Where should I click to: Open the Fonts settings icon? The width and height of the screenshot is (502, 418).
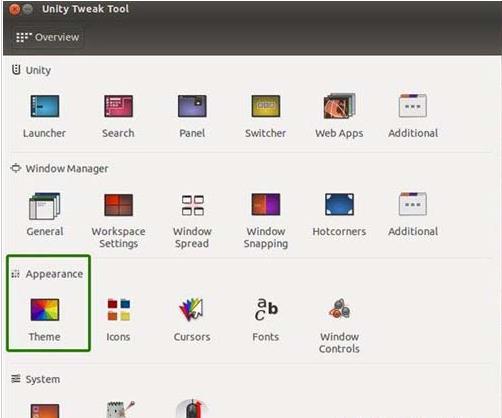[266, 309]
